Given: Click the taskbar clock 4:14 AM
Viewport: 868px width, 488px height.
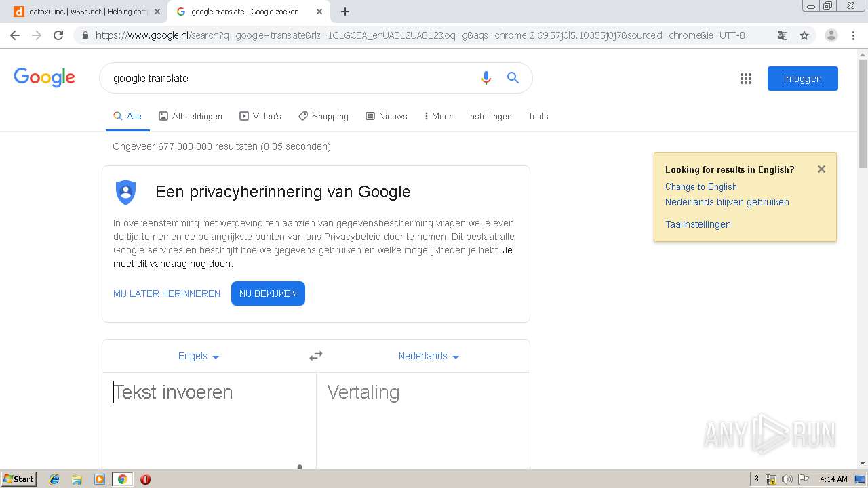Looking at the screenshot, I should coord(833,479).
